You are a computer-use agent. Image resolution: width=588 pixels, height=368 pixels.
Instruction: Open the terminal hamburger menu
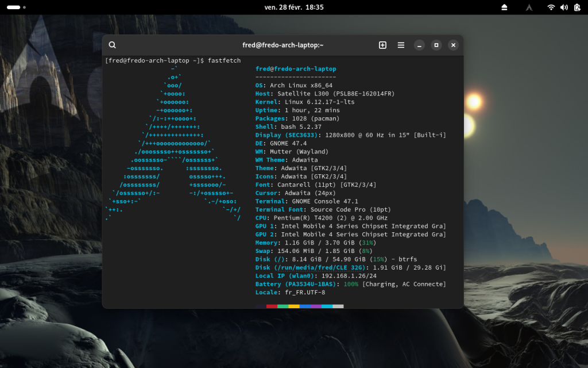tap(401, 45)
